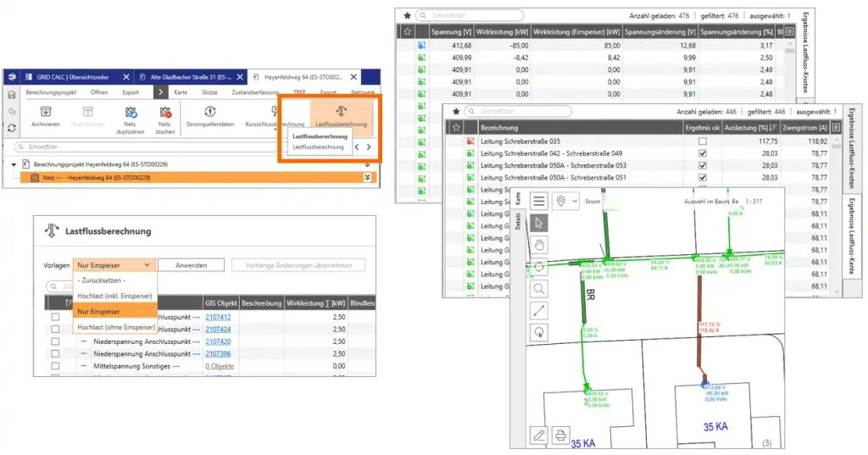Switch to GRID CALC Übersichtsreiter tab
Image resolution: width=868 pixels, height=455 pixels.
[x=73, y=77]
